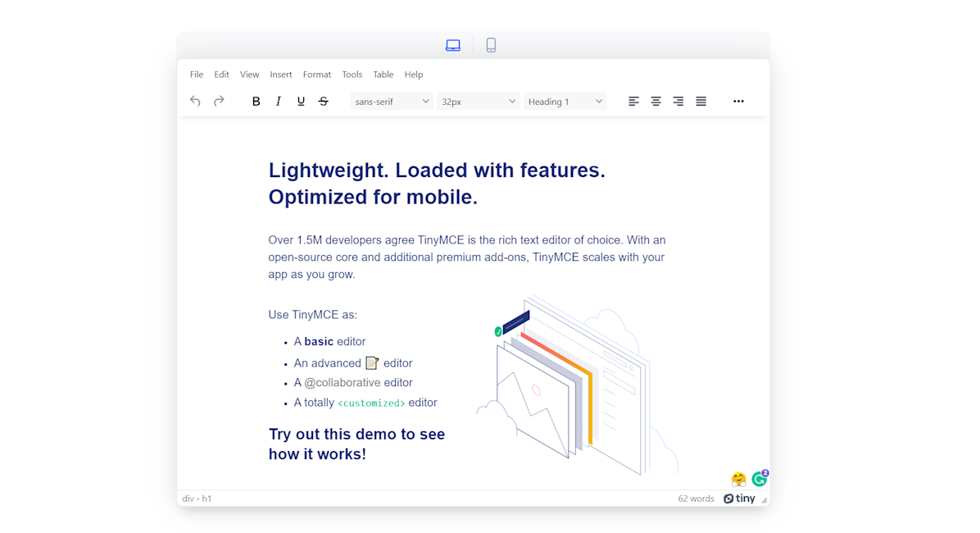Screen dimensions: 980x533
Task: Switch to desktop preview mode
Action: (453, 45)
